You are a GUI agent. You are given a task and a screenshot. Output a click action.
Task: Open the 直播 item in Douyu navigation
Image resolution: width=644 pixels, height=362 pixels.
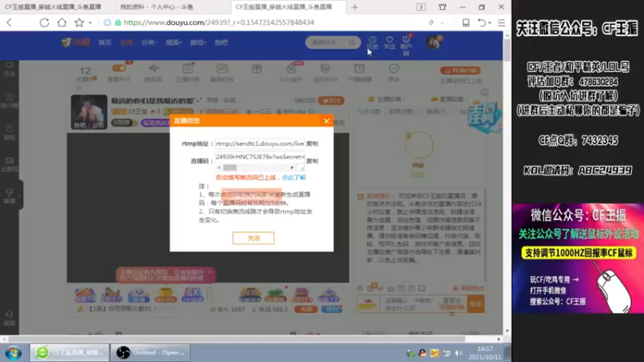click(x=126, y=43)
